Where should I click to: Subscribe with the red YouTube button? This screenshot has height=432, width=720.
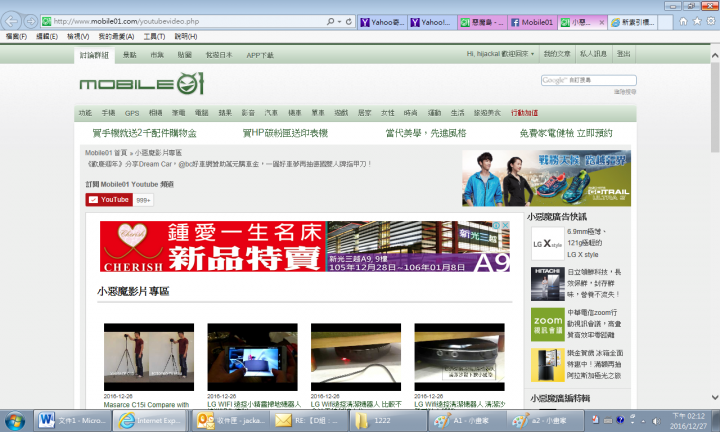(109, 200)
